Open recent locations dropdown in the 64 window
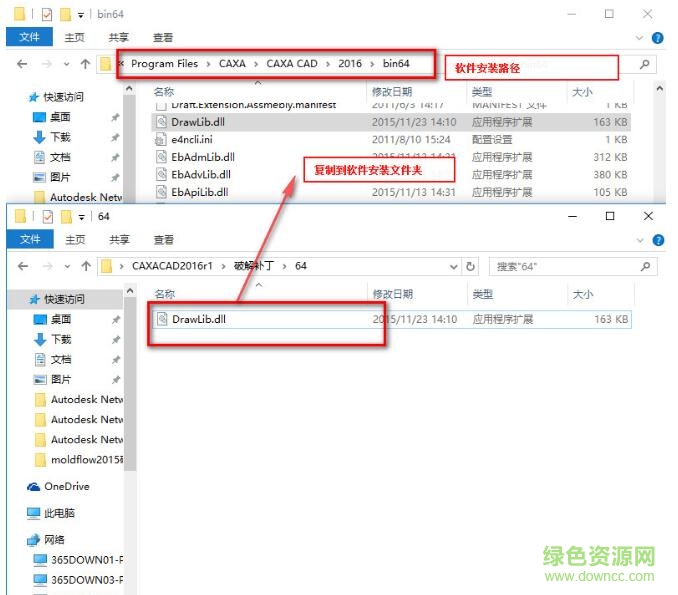678x595 pixels. 67,266
